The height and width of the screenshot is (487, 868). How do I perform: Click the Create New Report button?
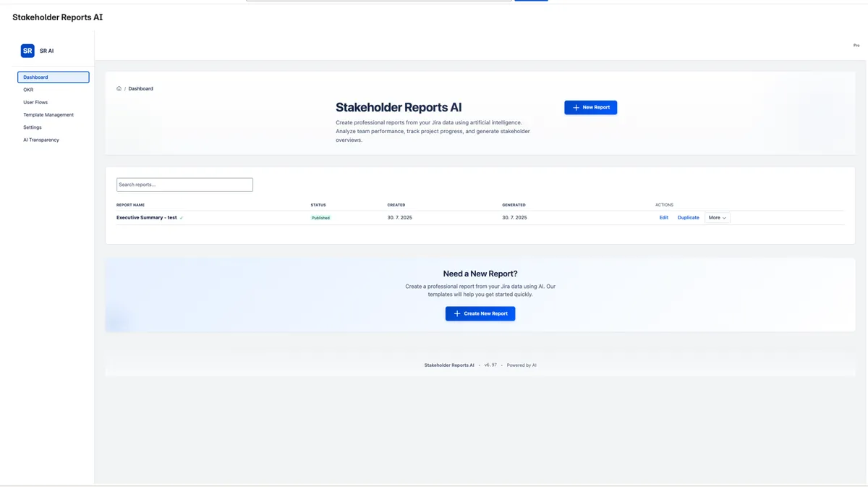480,313
